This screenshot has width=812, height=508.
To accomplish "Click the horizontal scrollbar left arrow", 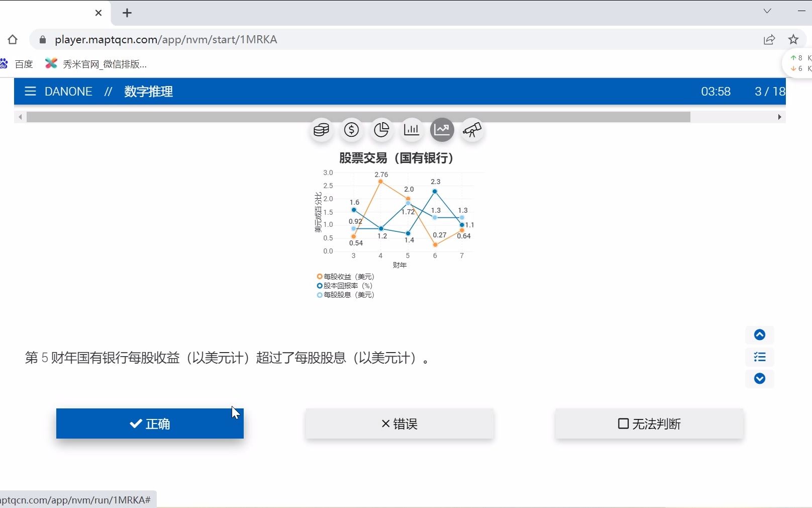I will [x=20, y=117].
